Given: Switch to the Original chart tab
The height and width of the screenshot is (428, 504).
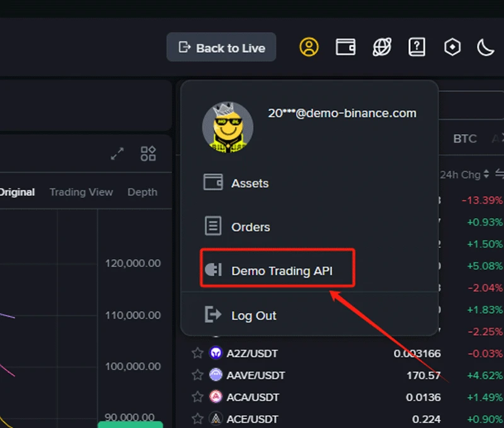Looking at the screenshot, I should (x=17, y=192).
